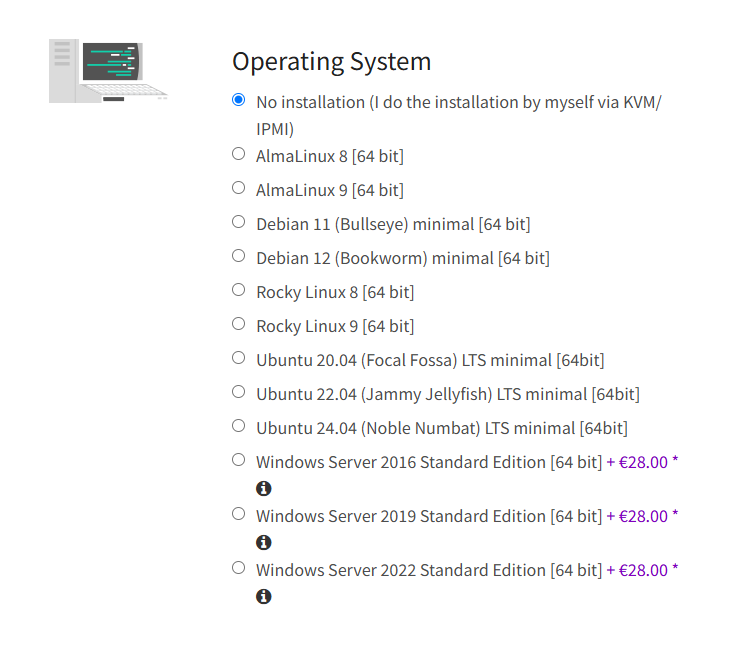The width and height of the screenshot is (742, 654).
Task: Pick Rocky Linux 8 [64 bit] radio button
Action: point(238,290)
